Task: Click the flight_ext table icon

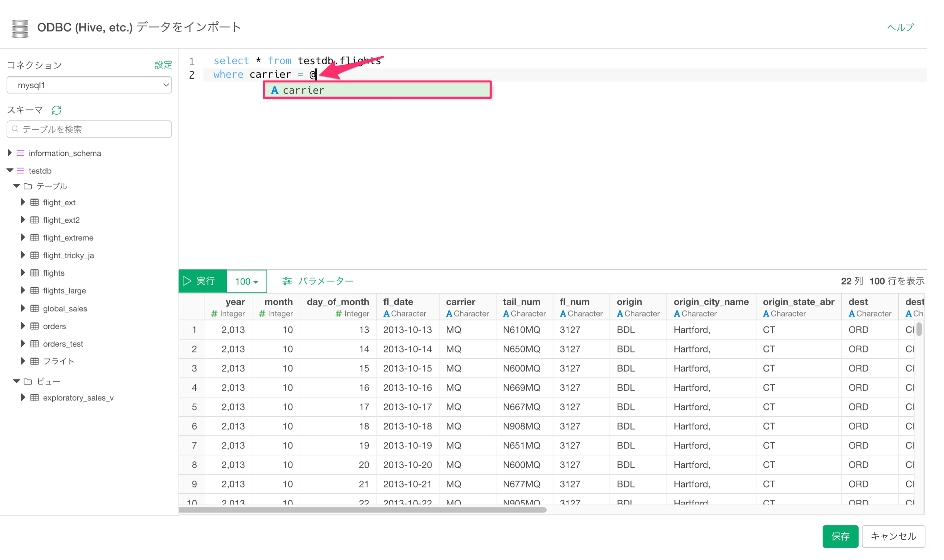Action: pyautogui.click(x=34, y=202)
